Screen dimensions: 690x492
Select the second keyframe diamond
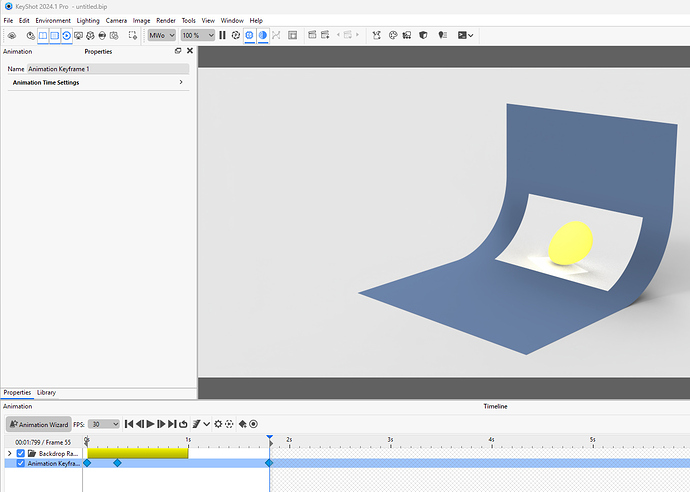[x=117, y=463]
